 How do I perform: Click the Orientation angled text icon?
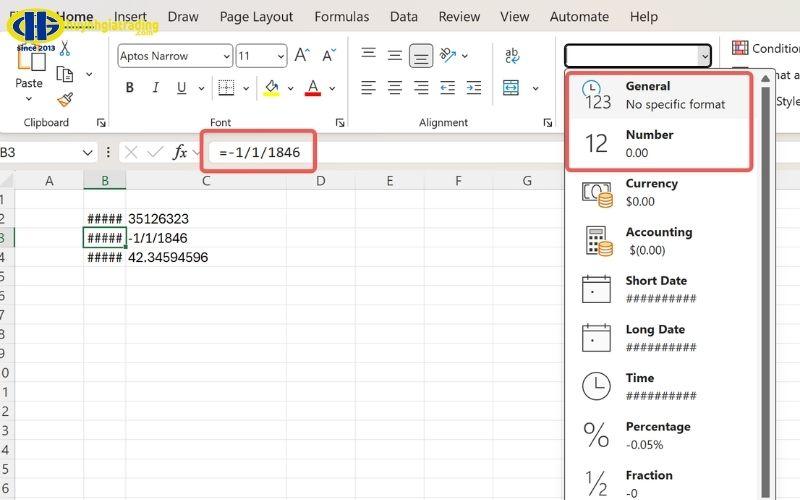[447, 55]
